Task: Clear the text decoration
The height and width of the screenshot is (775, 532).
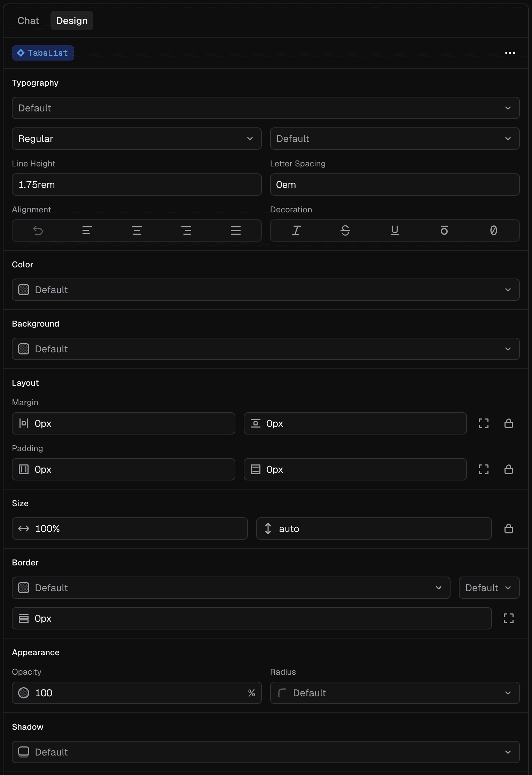Action: coord(494,230)
